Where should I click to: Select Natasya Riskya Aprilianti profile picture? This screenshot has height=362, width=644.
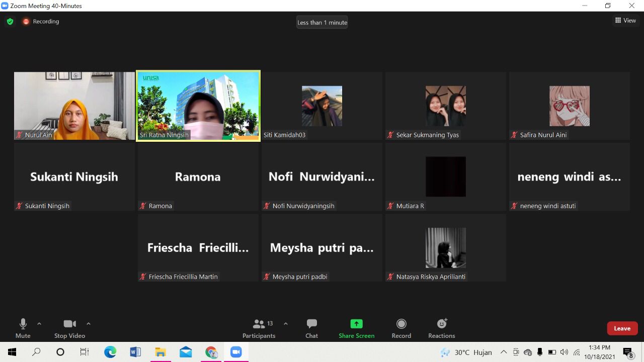pos(446,248)
